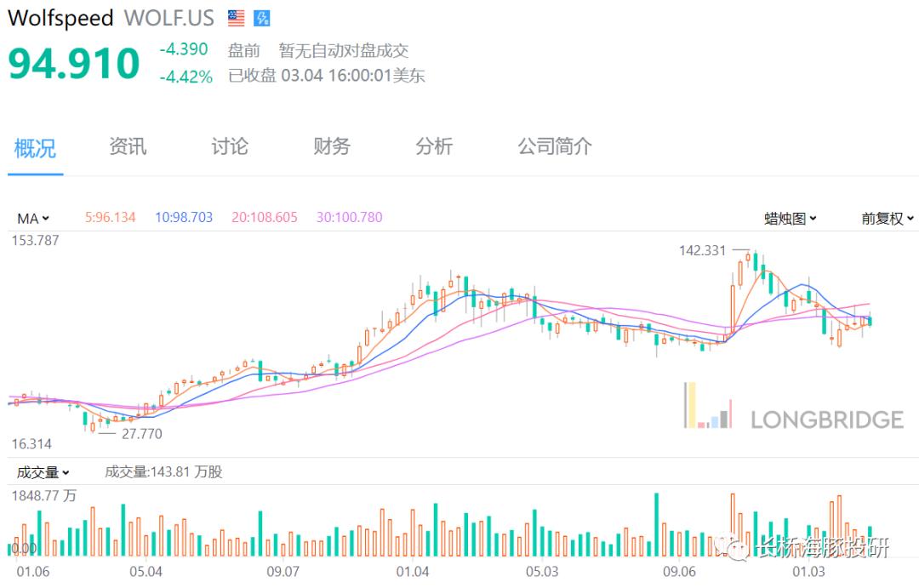The image size is (919, 588).
Task: Click the MA5 value 96.134 label
Action: (111, 218)
